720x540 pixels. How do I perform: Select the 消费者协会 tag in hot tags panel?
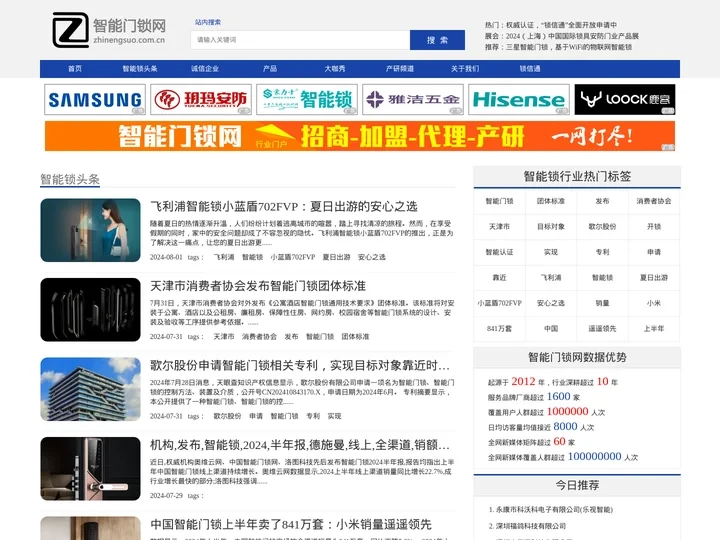(x=654, y=201)
